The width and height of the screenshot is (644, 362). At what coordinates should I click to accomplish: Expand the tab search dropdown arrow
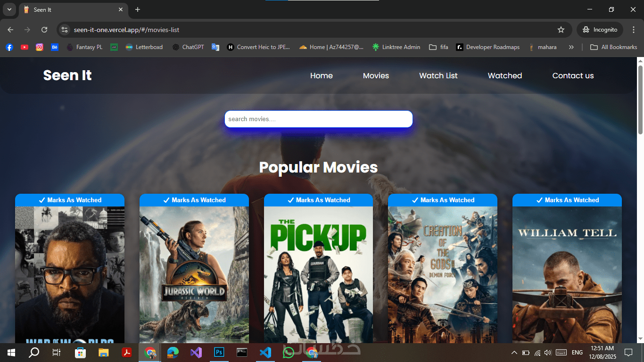(9, 9)
